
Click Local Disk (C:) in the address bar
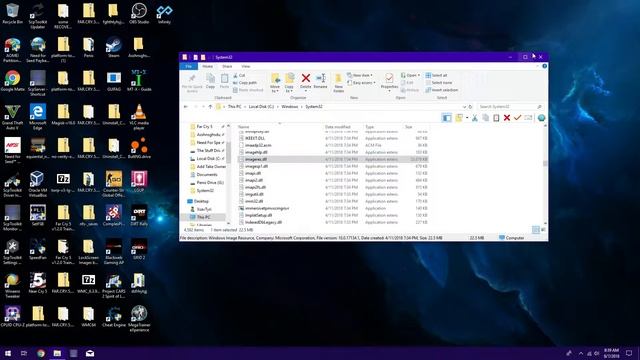pyautogui.click(x=261, y=107)
